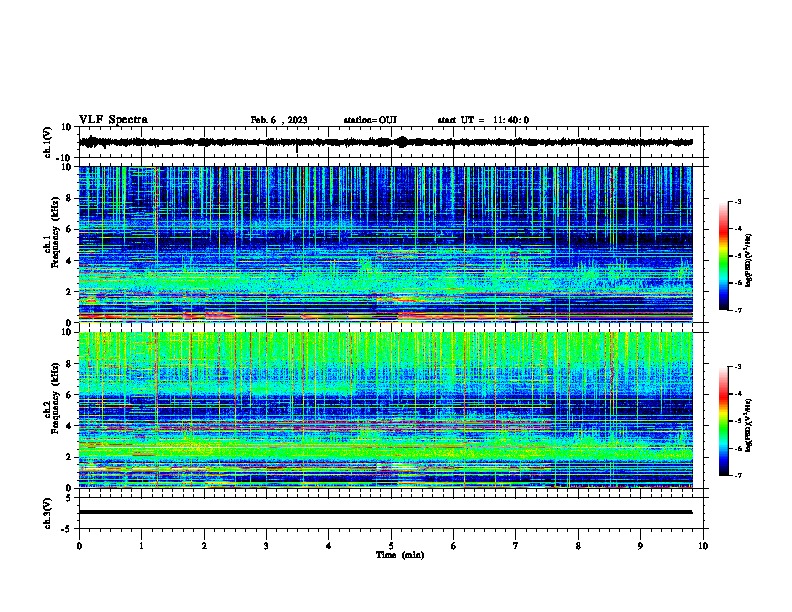Click the ch.2 frequency axis "8" tick label
Viewport: 792px width, 612px height.
(x=69, y=364)
